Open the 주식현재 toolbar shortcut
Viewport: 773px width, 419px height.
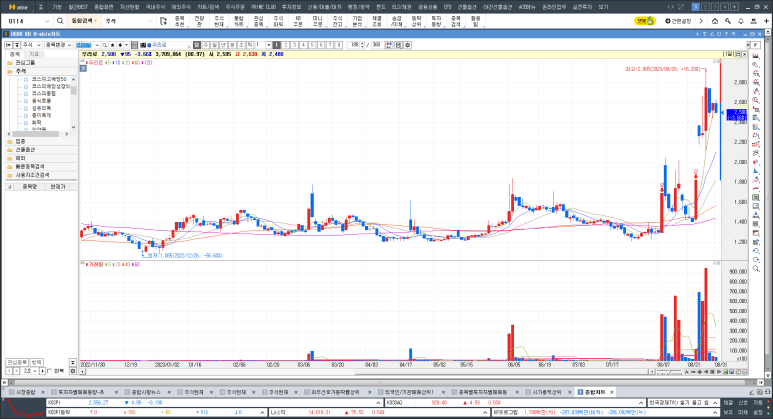[219, 20]
